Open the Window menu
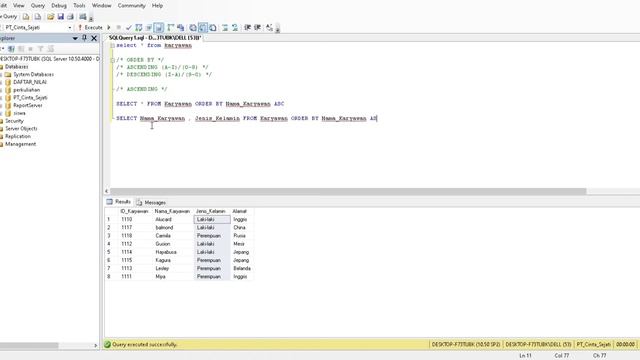 pyautogui.click(x=101, y=5)
